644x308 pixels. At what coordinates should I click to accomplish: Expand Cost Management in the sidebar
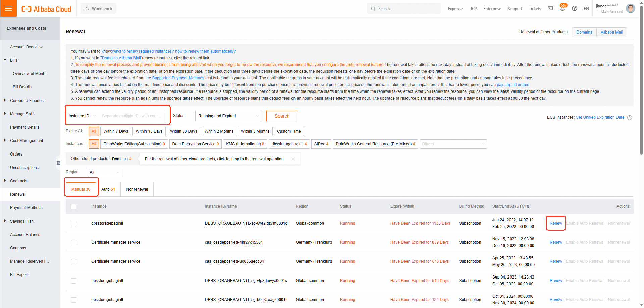coord(5,140)
